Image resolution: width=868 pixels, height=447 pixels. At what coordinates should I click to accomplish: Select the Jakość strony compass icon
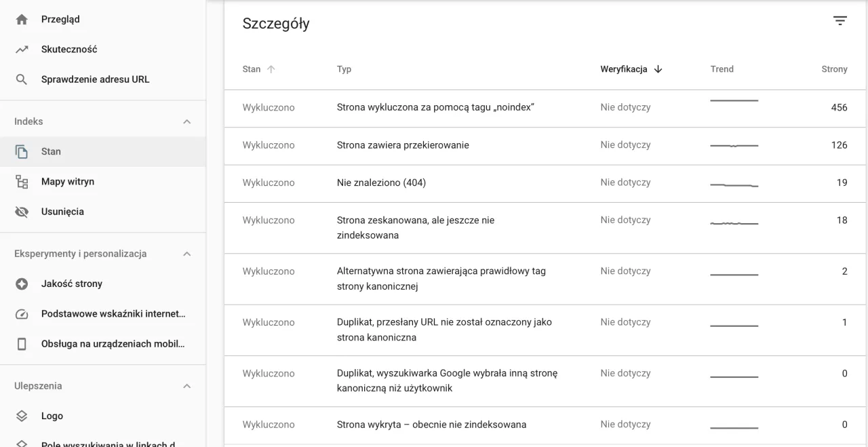(21, 283)
